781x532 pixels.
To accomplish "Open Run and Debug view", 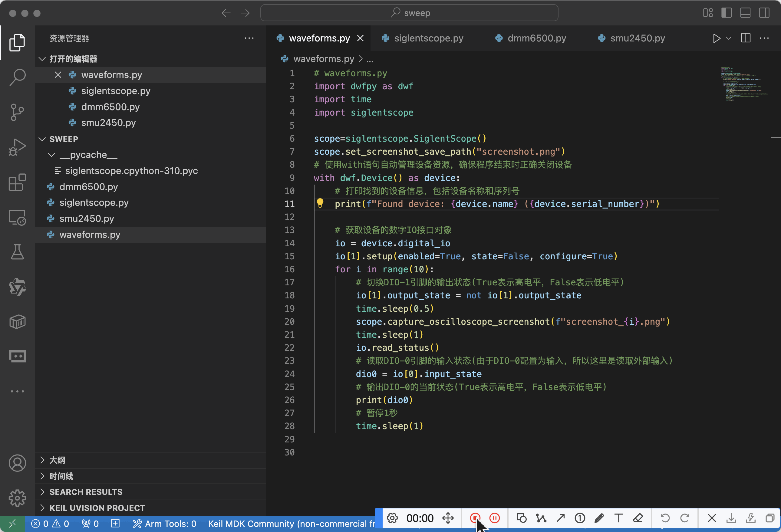I will (17, 147).
